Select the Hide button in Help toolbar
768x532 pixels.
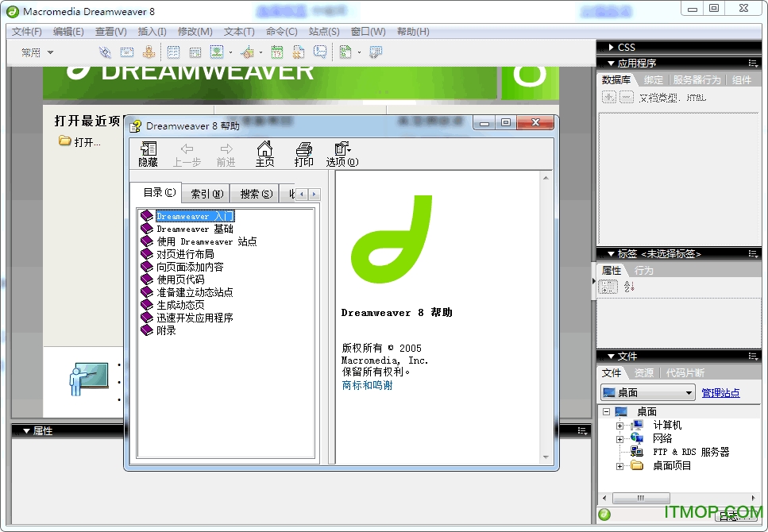pyautogui.click(x=148, y=152)
